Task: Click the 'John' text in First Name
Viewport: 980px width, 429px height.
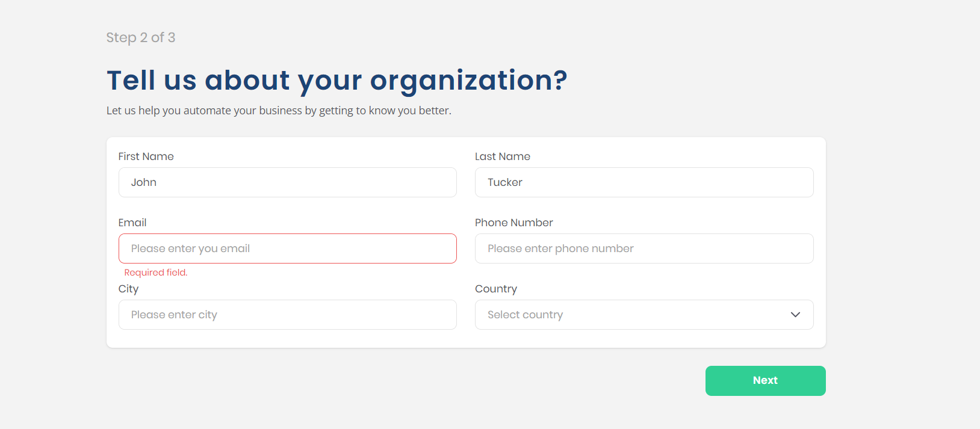Action: point(144,182)
